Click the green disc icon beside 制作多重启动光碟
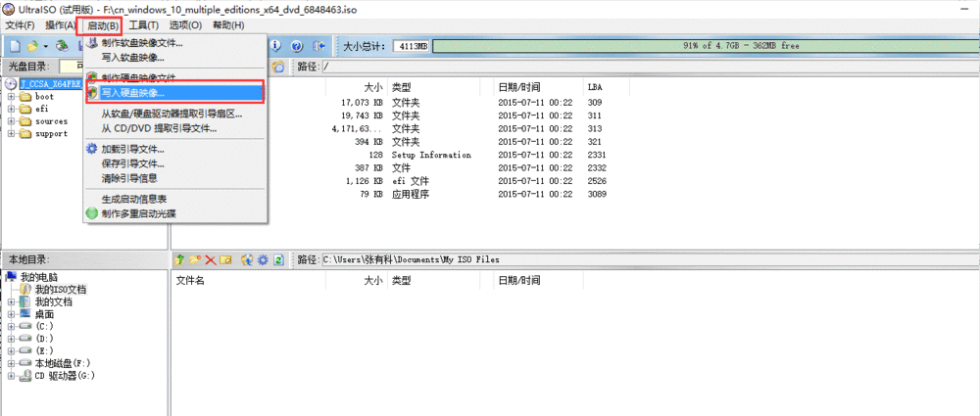Image resolution: width=980 pixels, height=416 pixels. click(x=92, y=213)
